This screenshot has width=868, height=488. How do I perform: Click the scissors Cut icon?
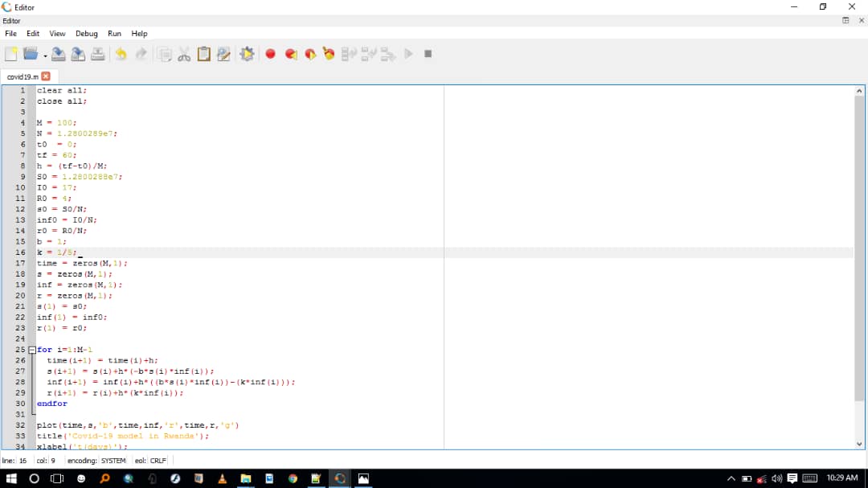(x=184, y=54)
